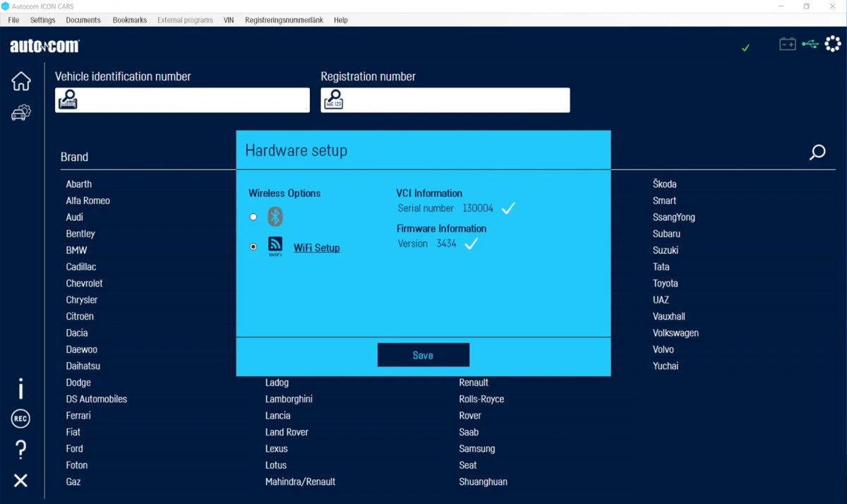
Task: Select the Land Rover brand
Action: (287, 432)
